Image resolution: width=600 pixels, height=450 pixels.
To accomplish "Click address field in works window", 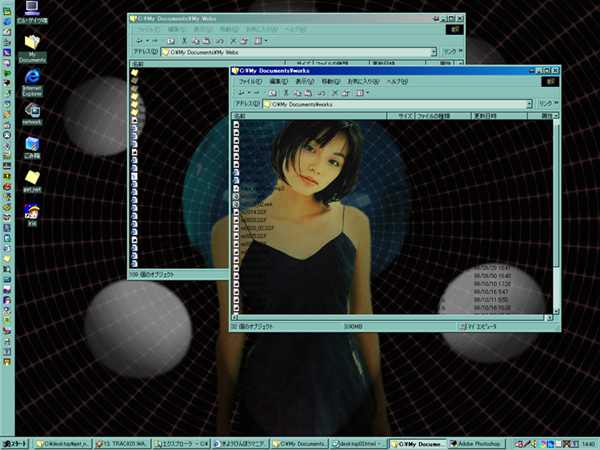I will pyautogui.click(x=397, y=104).
